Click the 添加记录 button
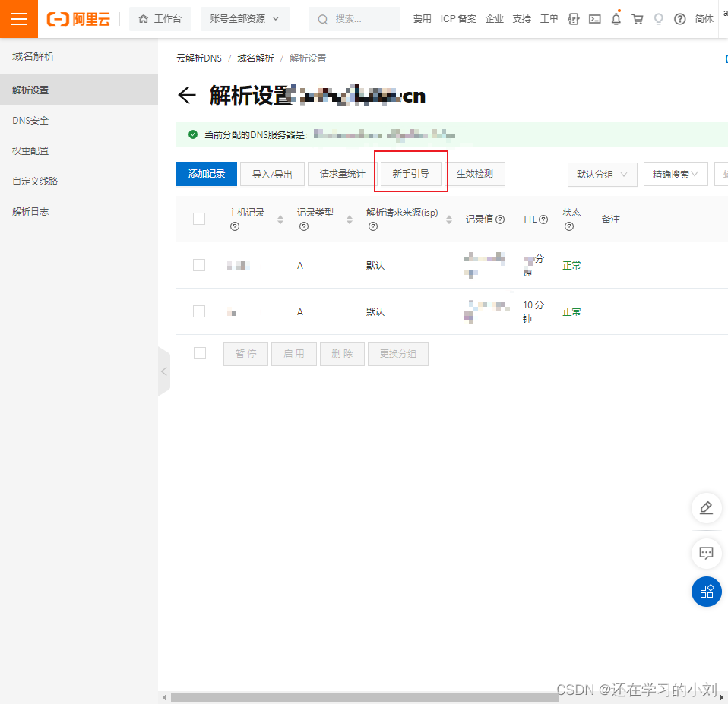Screen dimensions: 728x704 click(x=207, y=174)
